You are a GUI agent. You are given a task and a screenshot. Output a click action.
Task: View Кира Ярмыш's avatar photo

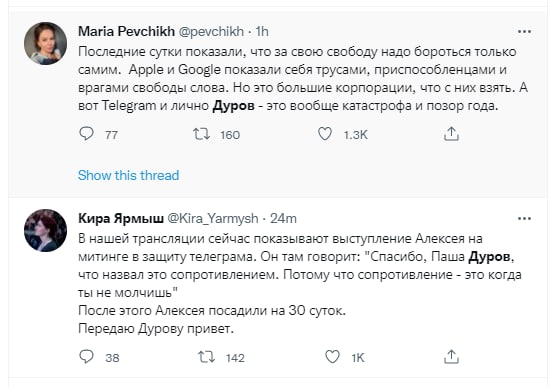click(x=45, y=230)
